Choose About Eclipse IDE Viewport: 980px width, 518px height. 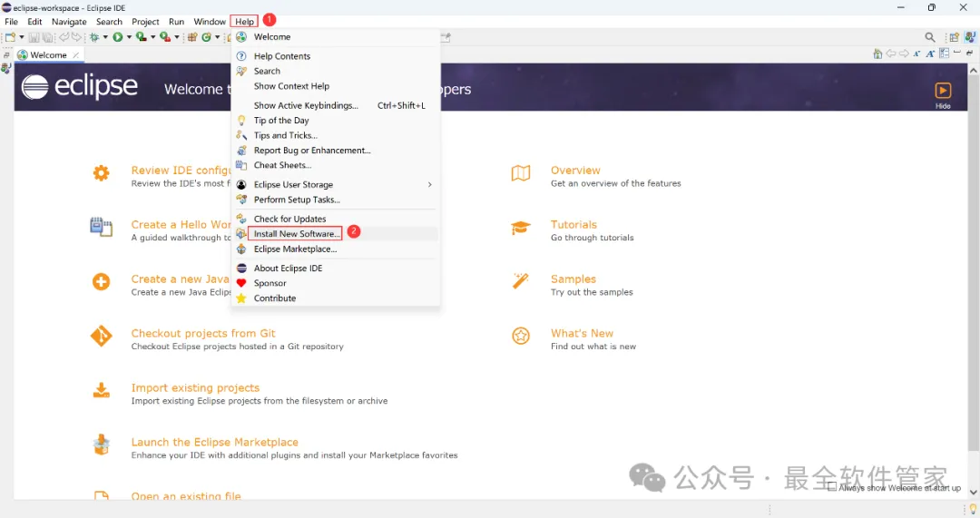coord(337,268)
